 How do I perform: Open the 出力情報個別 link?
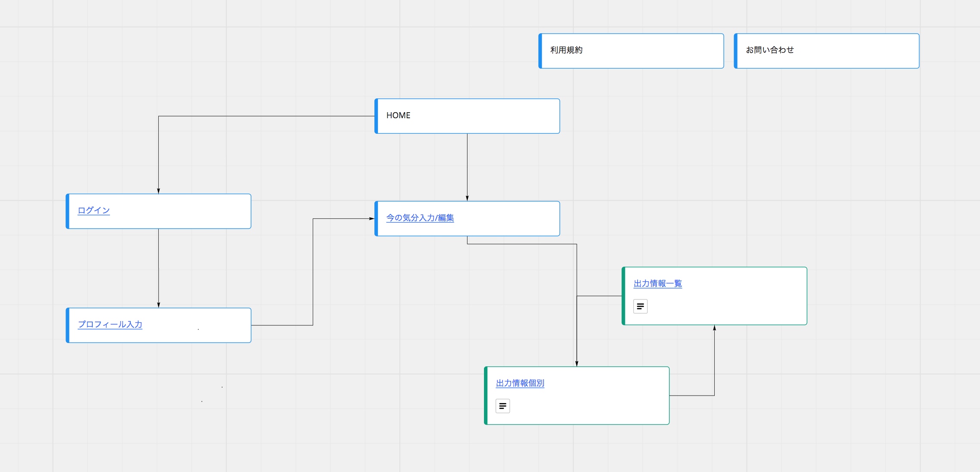coord(520,383)
